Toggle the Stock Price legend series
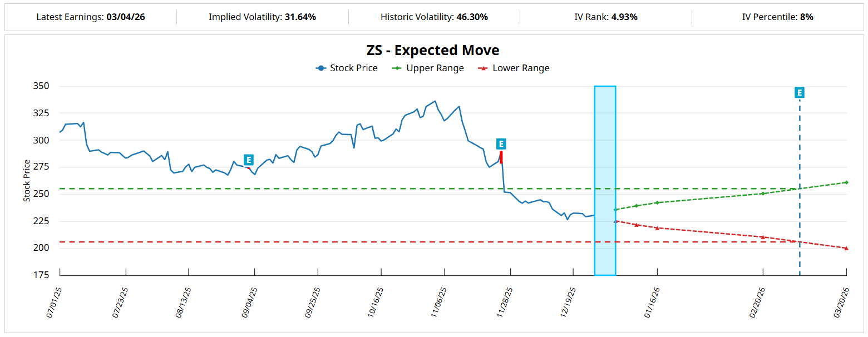Screen dimensions: 868x337 coord(347,68)
